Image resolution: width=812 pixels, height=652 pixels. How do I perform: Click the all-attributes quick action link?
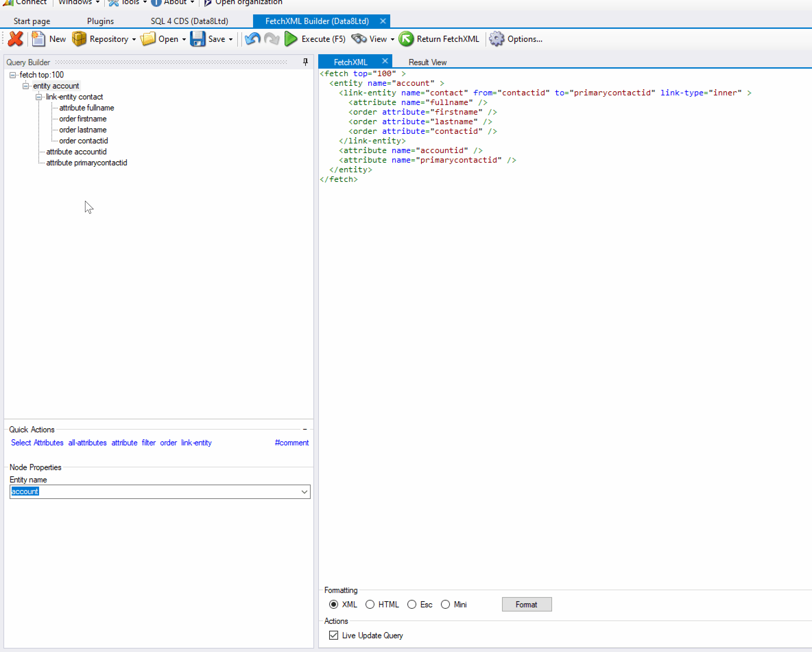tap(87, 443)
